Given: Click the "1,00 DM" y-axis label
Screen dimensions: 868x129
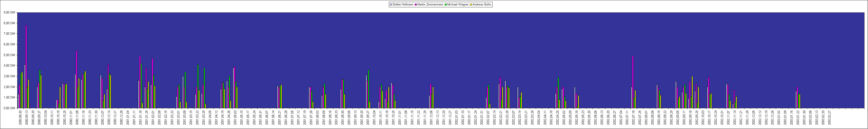Looking at the screenshot, I should tap(9, 98).
